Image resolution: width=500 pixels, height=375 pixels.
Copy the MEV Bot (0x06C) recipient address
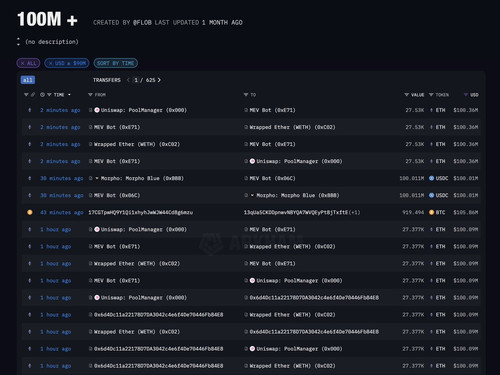coord(246,178)
